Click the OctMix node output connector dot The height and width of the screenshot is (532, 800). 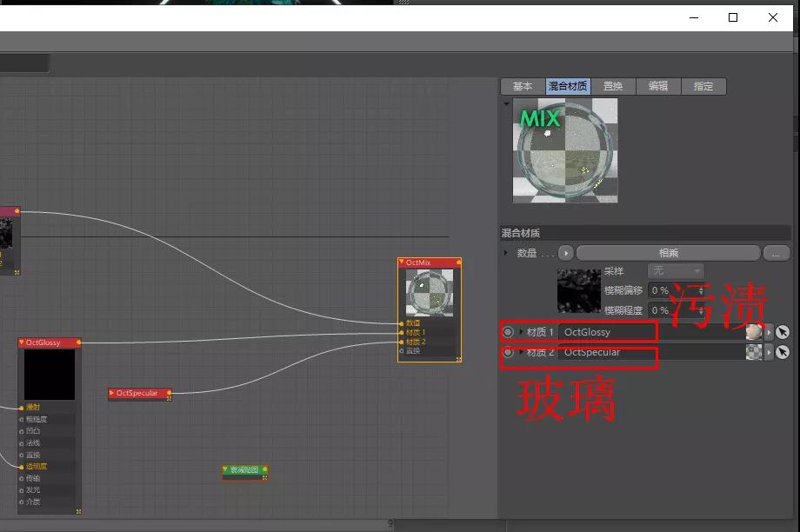tap(458, 263)
